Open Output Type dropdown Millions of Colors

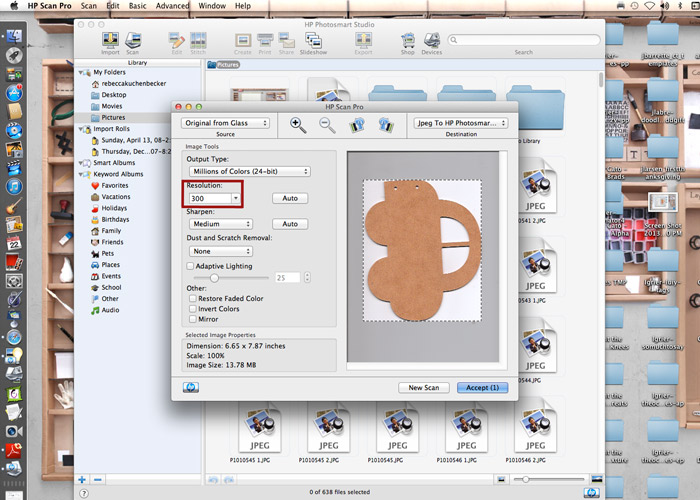point(250,171)
